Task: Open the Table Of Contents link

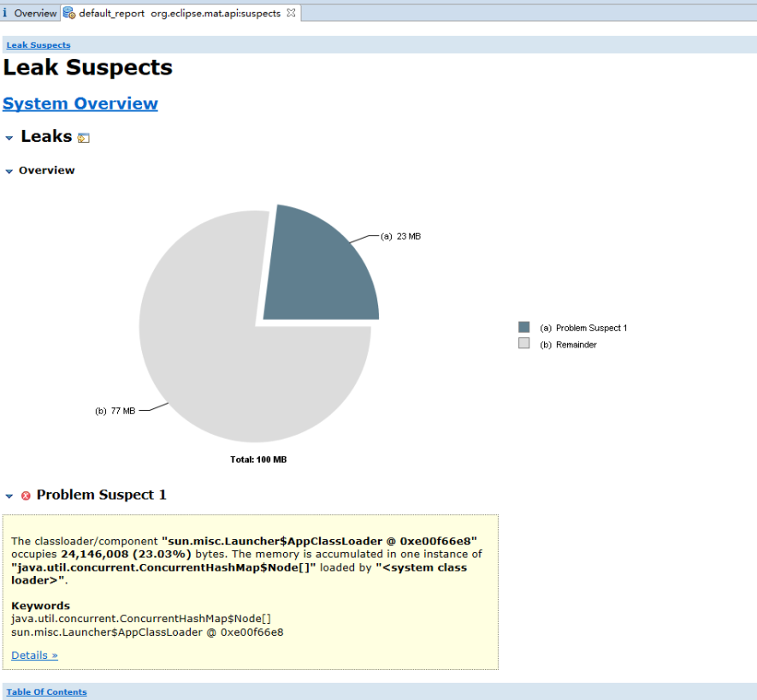Action: point(47,691)
